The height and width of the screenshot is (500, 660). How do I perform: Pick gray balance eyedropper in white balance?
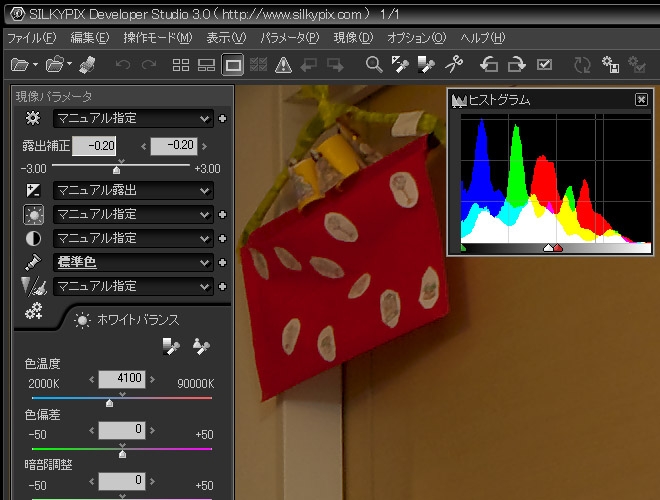(x=171, y=346)
